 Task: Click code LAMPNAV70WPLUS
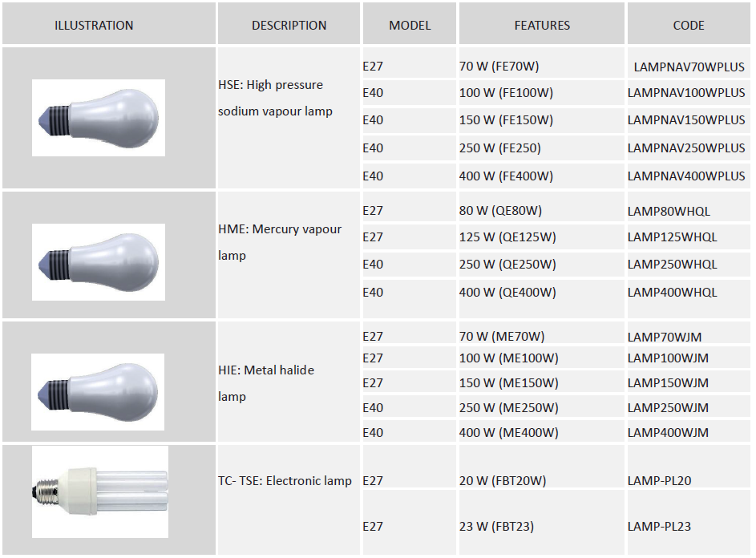tap(689, 67)
